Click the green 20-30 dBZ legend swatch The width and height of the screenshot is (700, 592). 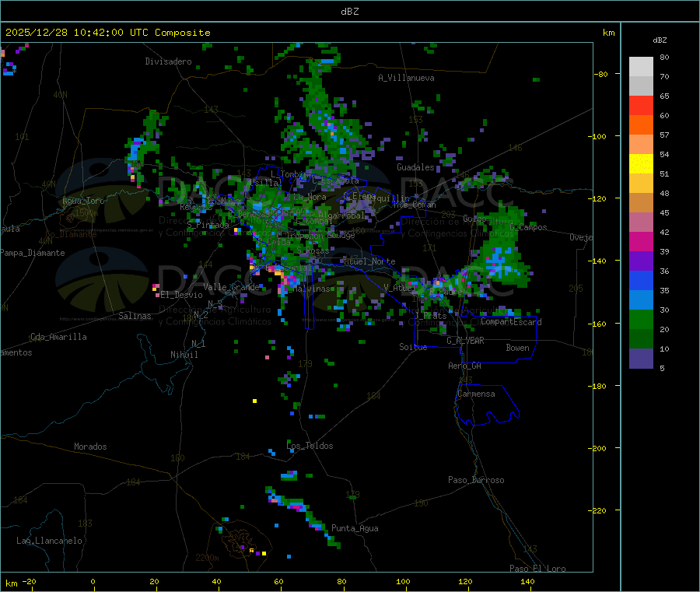[x=641, y=319]
